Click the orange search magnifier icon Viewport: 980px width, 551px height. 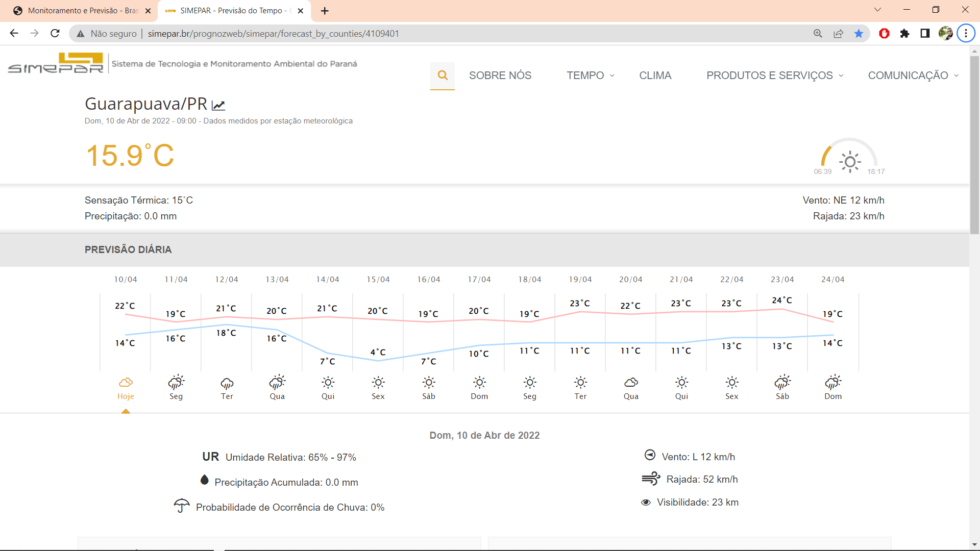443,76
